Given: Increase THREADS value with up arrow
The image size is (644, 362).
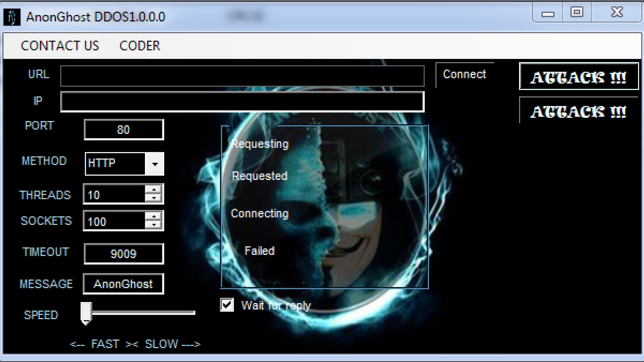Looking at the screenshot, I should point(154,190).
